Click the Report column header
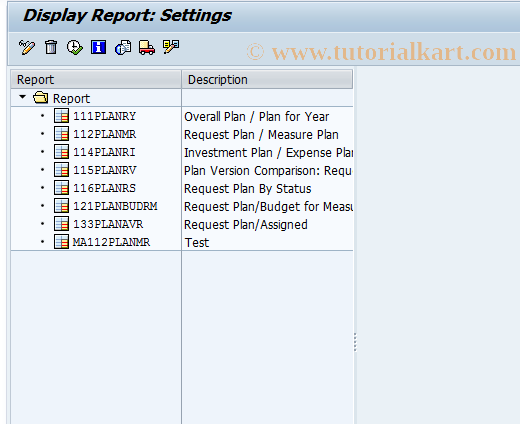Screen dimensions: 520x424 pyautogui.click(x=96, y=79)
